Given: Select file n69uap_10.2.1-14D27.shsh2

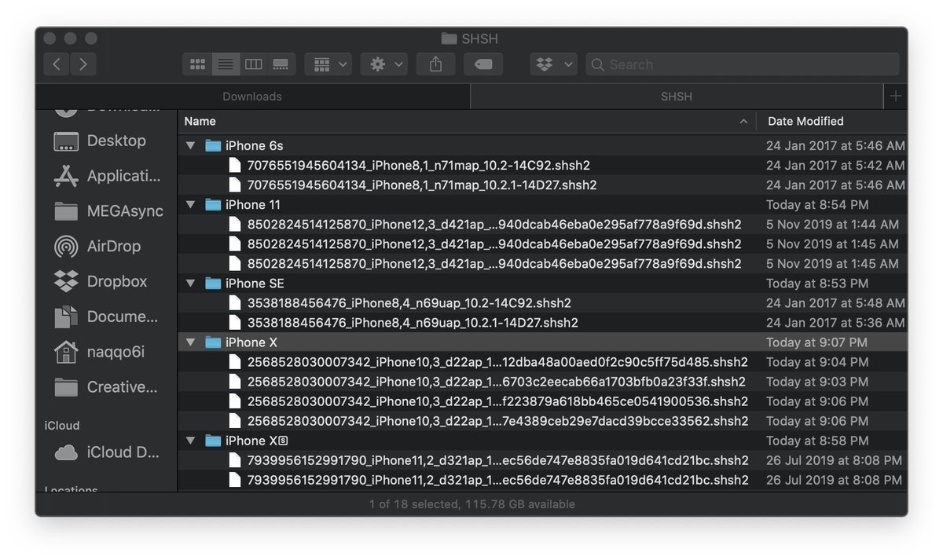Looking at the screenshot, I should [x=413, y=323].
